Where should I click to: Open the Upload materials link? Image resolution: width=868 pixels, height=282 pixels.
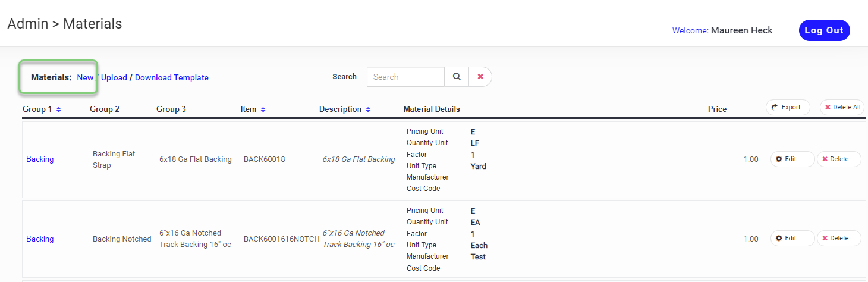[x=114, y=77]
